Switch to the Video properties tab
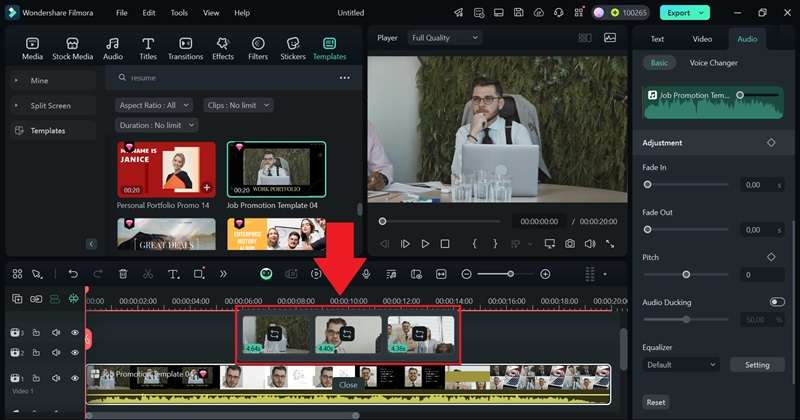The height and width of the screenshot is (420, 800). pos(702,39)
